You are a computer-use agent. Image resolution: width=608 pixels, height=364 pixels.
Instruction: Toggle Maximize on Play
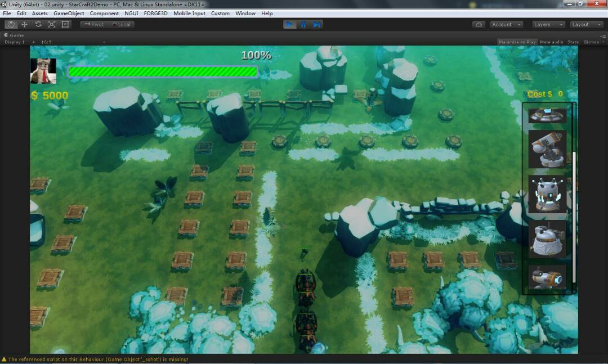517,42
